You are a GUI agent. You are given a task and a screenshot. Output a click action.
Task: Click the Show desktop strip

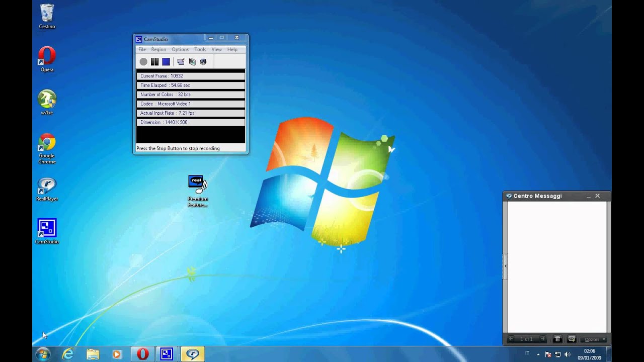point(608,354)
